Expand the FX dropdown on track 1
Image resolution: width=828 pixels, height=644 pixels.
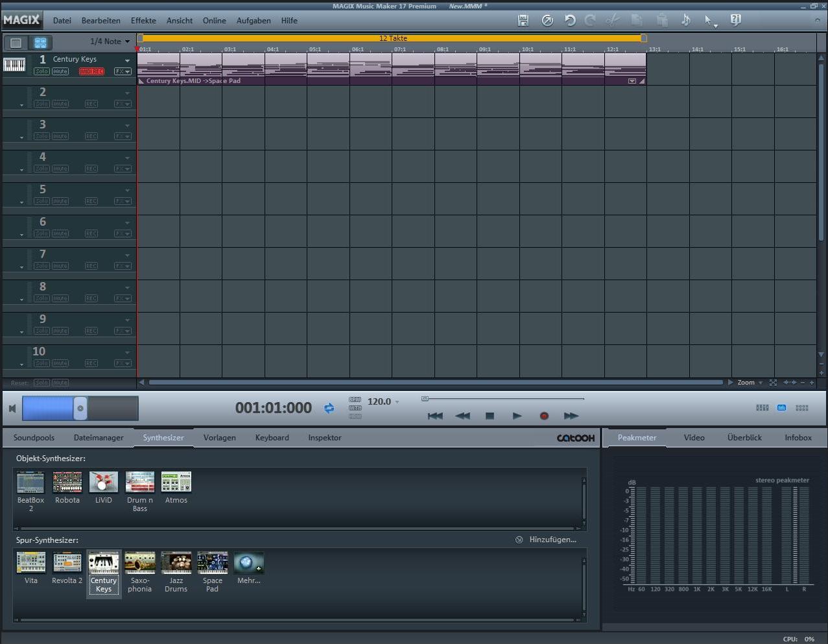pos(122,71)
